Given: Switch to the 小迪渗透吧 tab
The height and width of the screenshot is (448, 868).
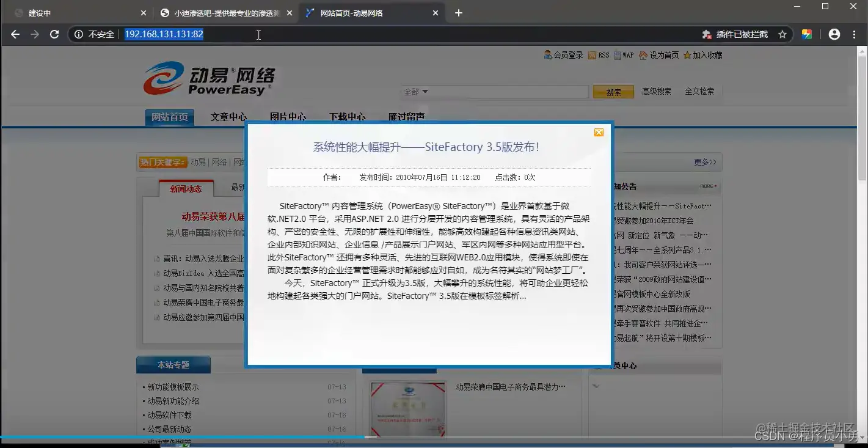Looking at the screenshot, I should point(225,13).
